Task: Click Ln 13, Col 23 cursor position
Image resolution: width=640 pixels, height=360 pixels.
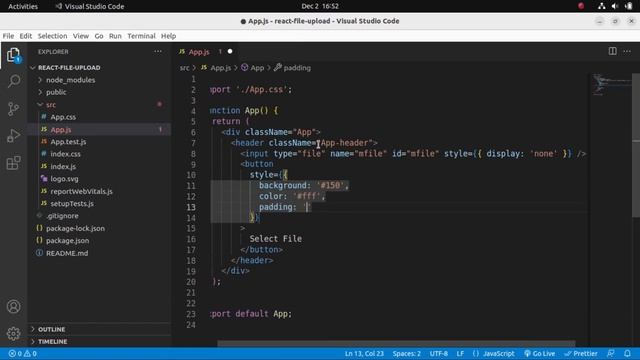Action: pos(364,353)
